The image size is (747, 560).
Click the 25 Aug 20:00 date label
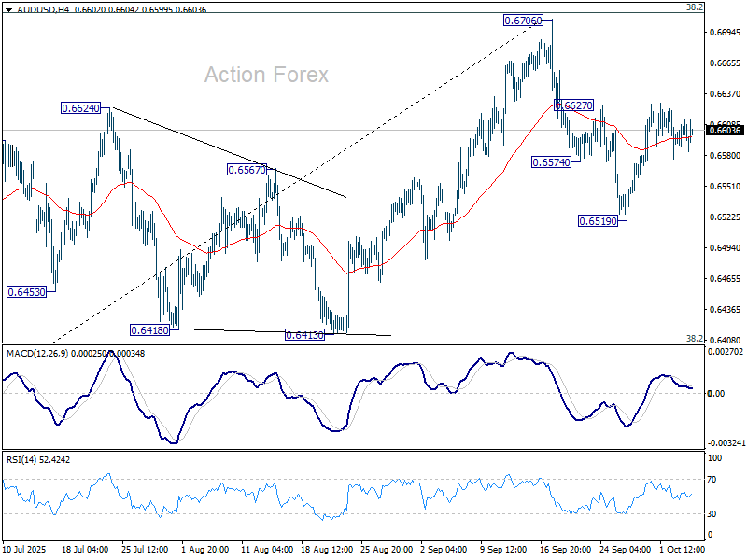click(387, 549)
